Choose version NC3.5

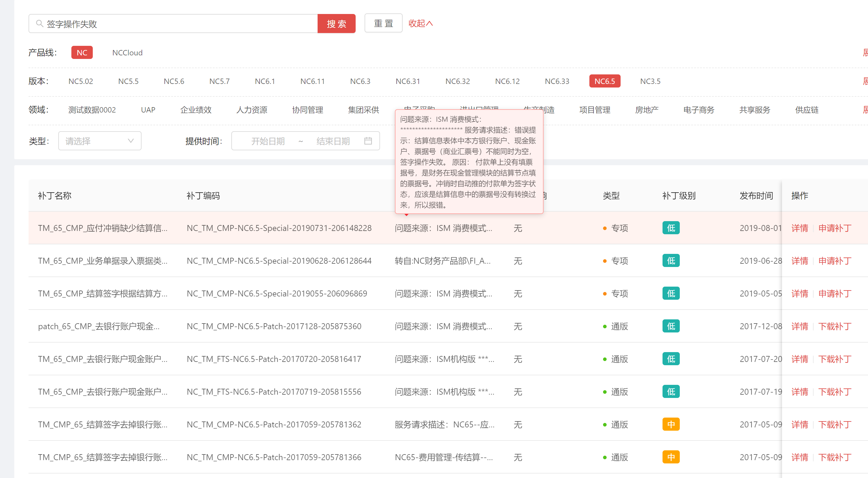[x=650, y=81]
